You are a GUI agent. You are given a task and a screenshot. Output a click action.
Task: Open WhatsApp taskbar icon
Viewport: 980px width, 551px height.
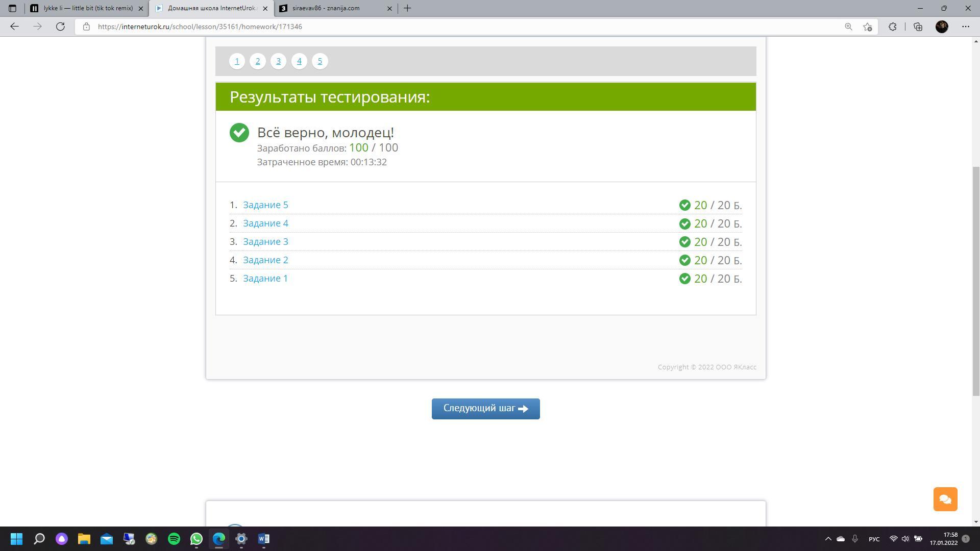(x=197, y=539)
